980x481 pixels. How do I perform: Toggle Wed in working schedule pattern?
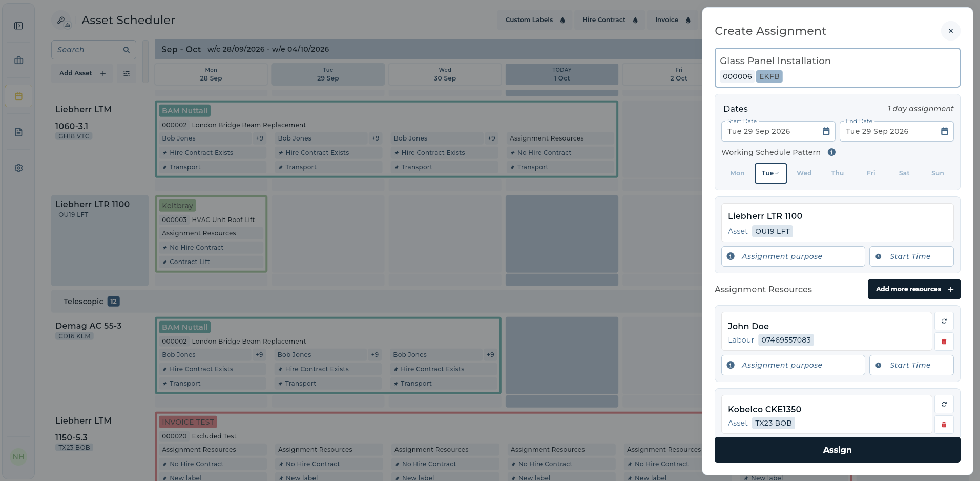point(804,173)
